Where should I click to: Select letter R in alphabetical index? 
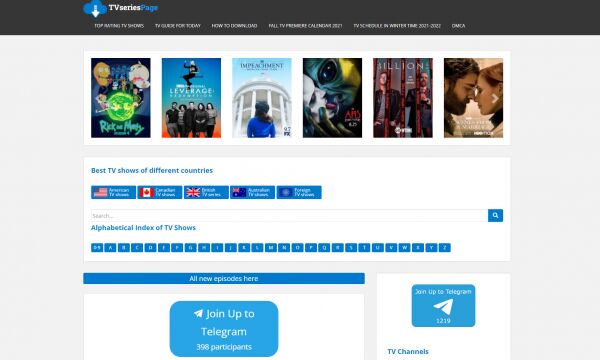coord(338,248)
